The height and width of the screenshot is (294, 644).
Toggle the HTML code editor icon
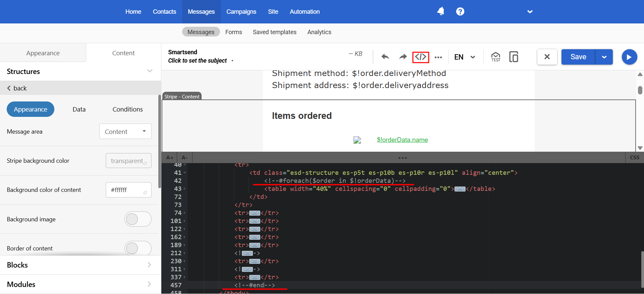pos(421,57)
